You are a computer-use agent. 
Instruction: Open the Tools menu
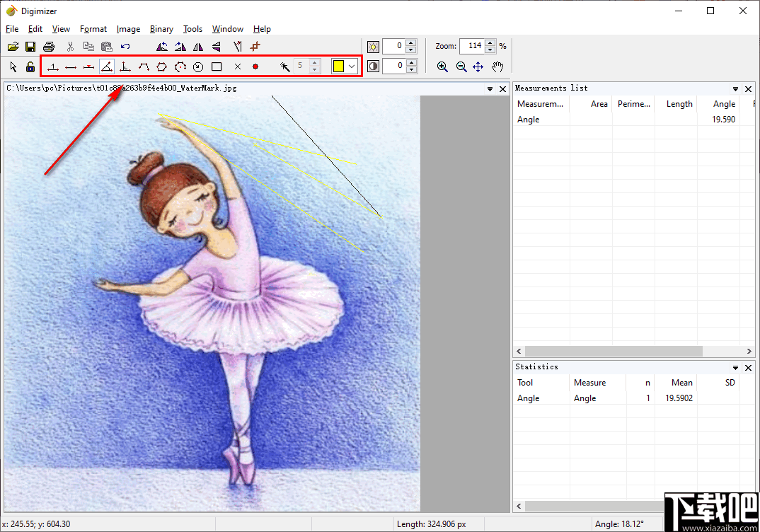pos(192,29)
